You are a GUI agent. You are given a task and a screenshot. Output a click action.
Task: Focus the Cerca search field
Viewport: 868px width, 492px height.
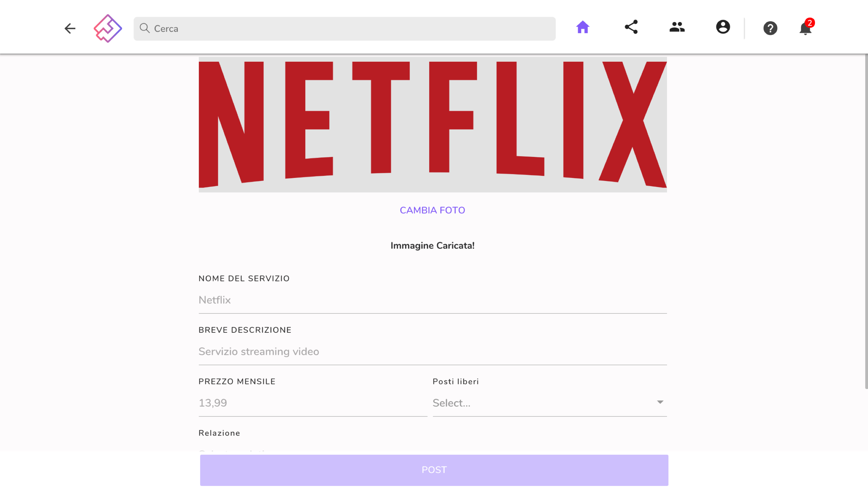point(344,29)
